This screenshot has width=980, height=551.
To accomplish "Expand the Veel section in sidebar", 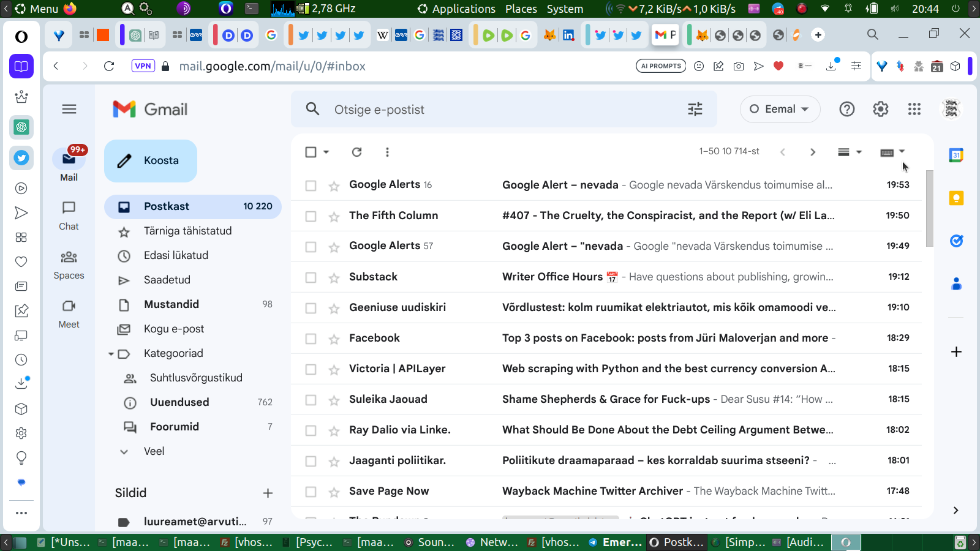I will click(x=154, y=451).
